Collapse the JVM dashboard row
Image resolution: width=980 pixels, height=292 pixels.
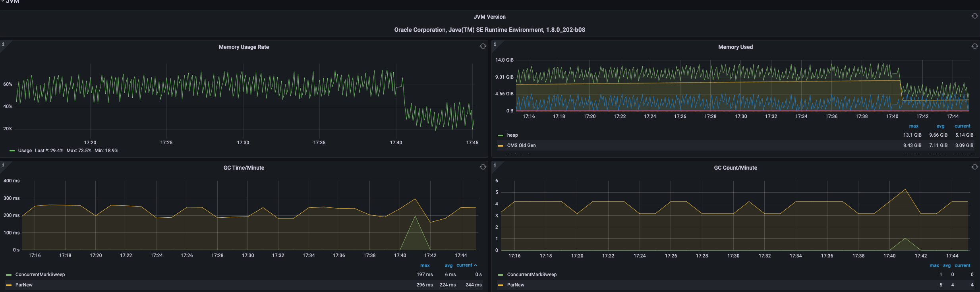(x=12, y=2)
